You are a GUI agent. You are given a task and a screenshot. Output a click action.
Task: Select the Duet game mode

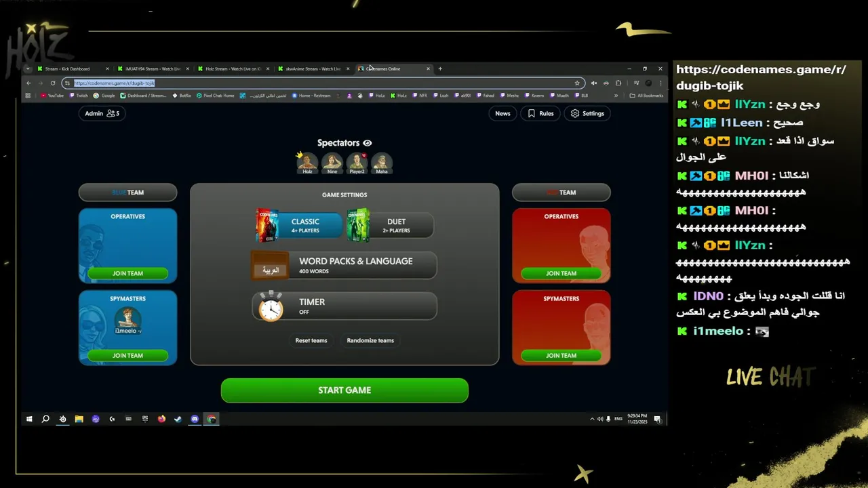[x=391, y=226]
